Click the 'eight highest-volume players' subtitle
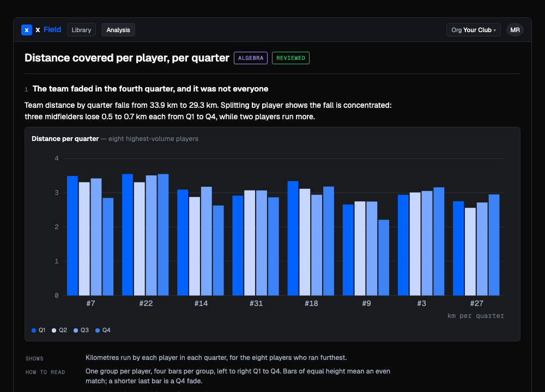The image size is (545, 392). tap(153, 138)
